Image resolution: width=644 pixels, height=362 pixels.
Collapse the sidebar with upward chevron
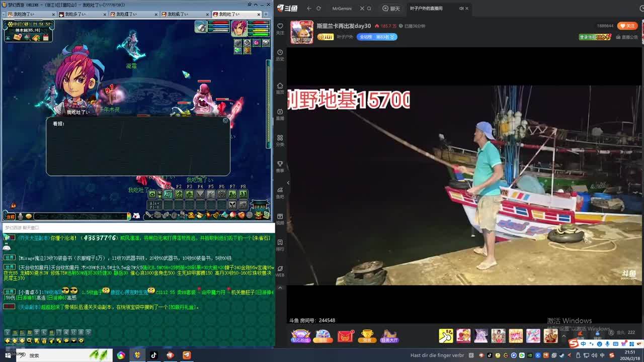pyautogui.click(x=280, y=288)
